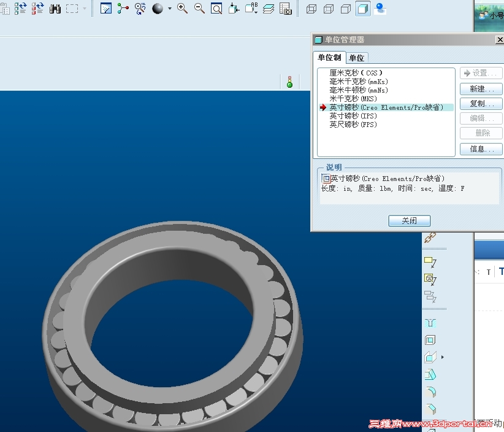Select 米千克秒 (MKS) unit system
Viewport: 504px width, 432px height.
[x=353, y=99]
